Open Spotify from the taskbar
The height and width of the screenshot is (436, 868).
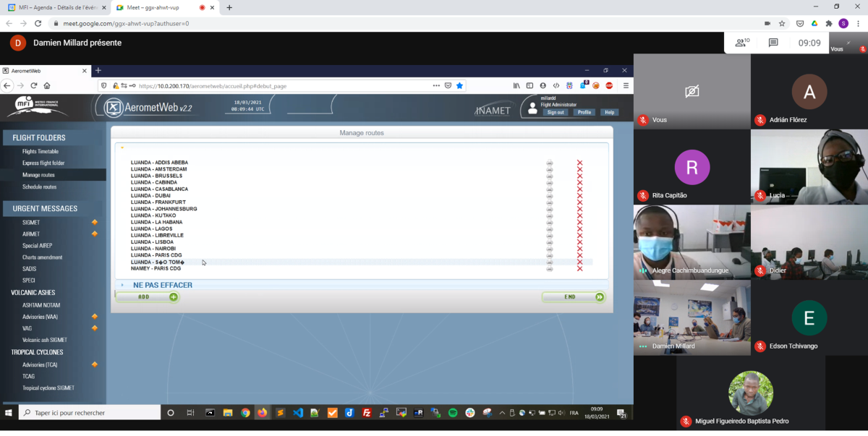453,413
